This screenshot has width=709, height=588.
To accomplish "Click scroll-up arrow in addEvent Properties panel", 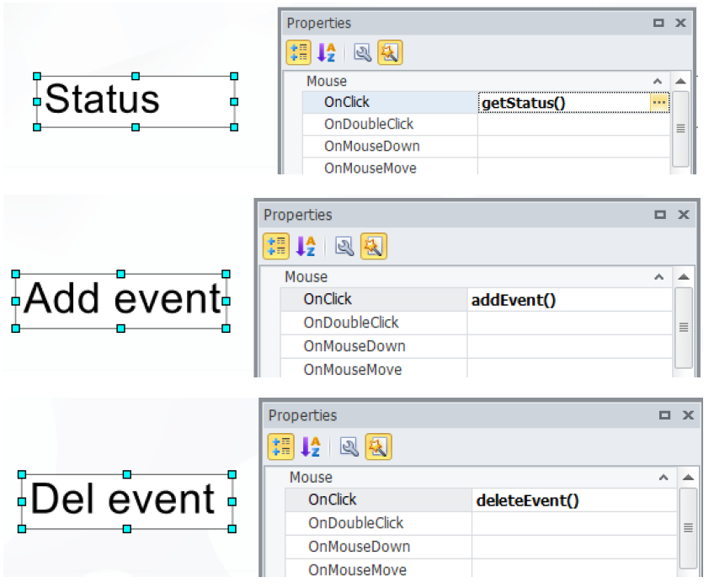I will click(x=683, y=277).
